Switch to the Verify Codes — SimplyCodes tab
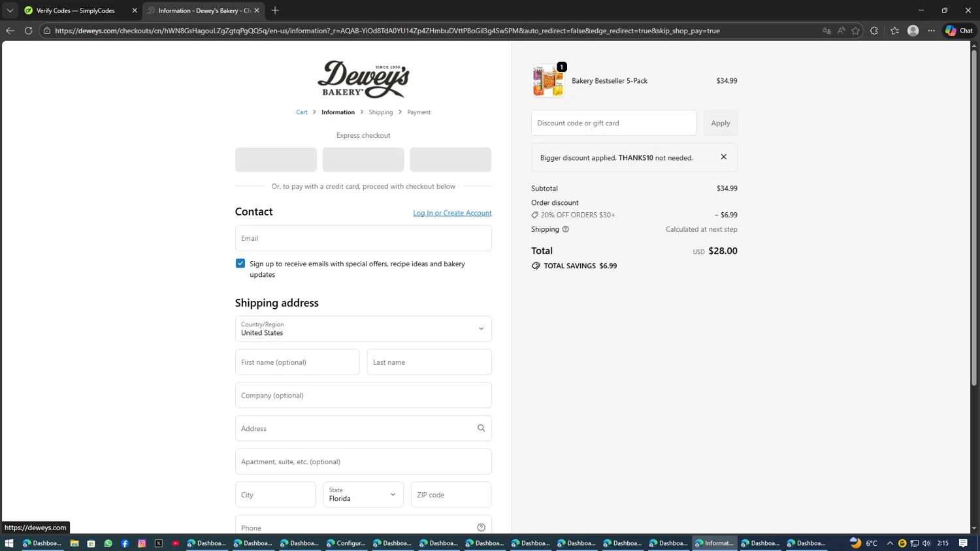Screen dimensions: 980x551 (81, 10)
